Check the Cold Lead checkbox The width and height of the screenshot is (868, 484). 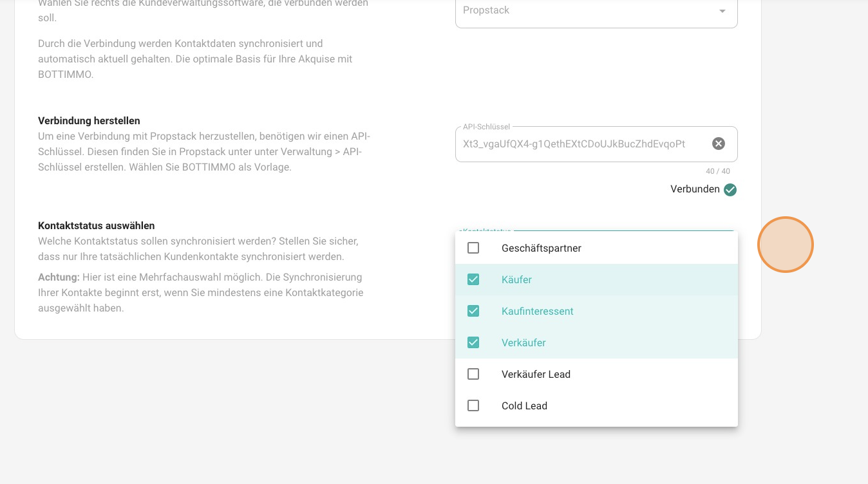[x=473, y=405]
